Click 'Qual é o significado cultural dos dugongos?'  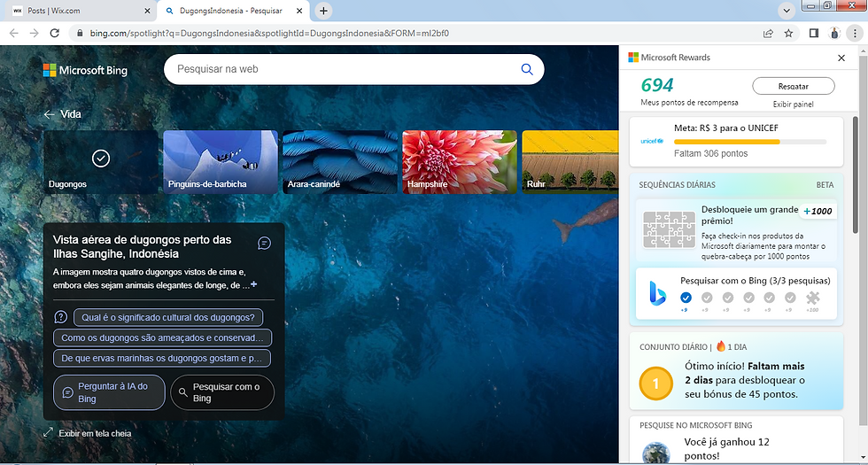point(168,317)
